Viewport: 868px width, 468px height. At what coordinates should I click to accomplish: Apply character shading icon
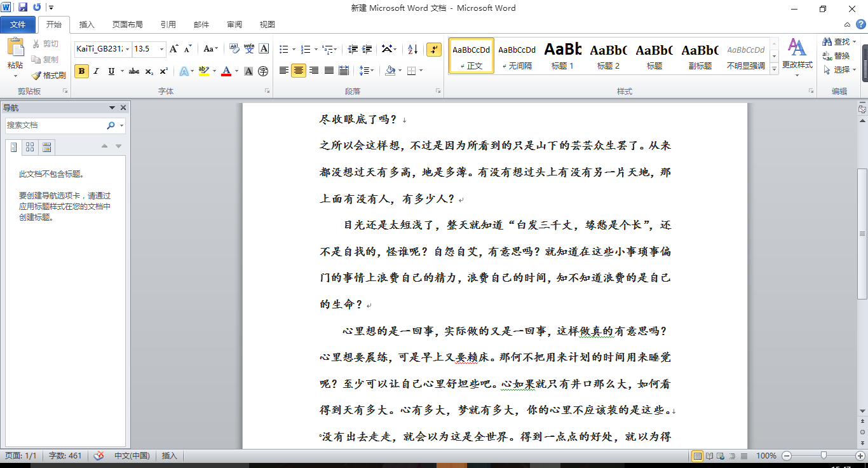(249, 71)
